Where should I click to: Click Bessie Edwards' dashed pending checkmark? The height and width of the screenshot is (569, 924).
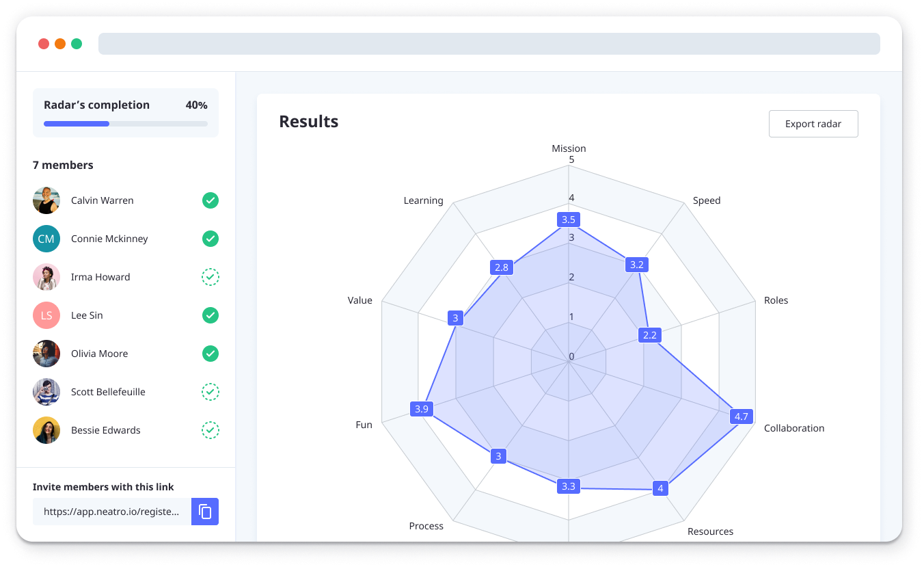point(210,430)
